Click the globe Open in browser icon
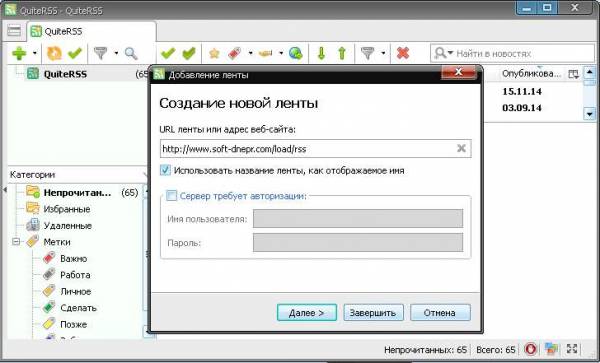 pyautogui.click(x=295, y=53)
